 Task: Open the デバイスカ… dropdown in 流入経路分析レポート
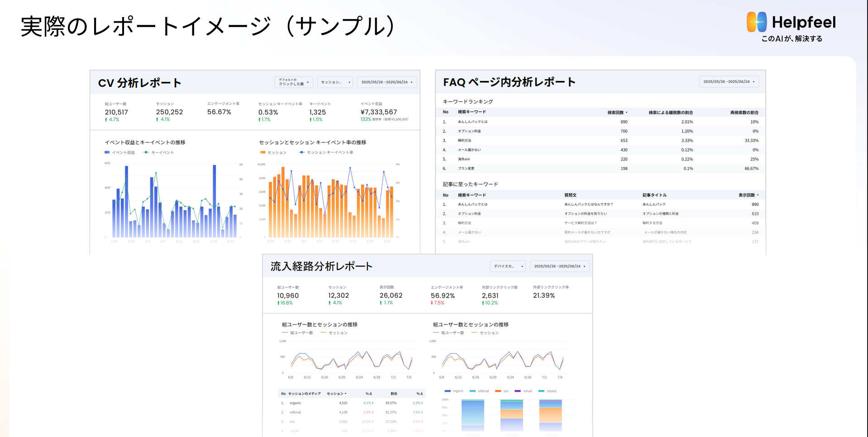click(x=507, y=266)
